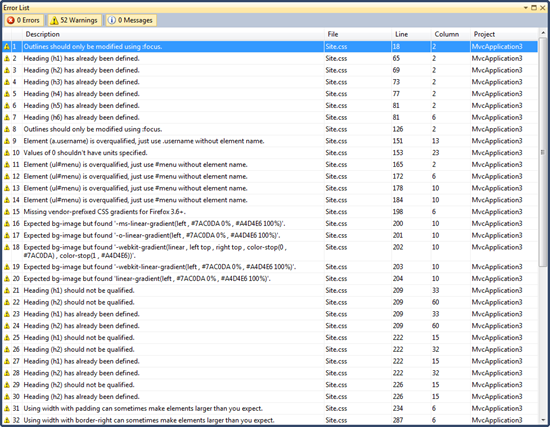550x427 pixels.
Task: Sort by the File column header
Action: (x=358, y=34)
